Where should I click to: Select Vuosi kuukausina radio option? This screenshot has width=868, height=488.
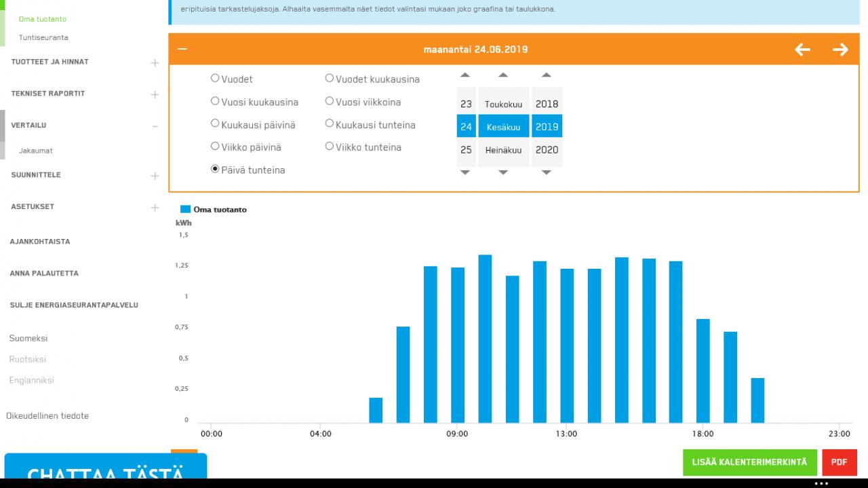pos(215,101)
